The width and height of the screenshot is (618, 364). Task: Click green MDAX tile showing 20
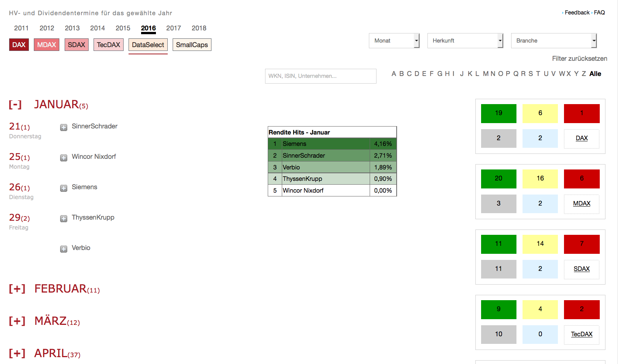point(499,179)
